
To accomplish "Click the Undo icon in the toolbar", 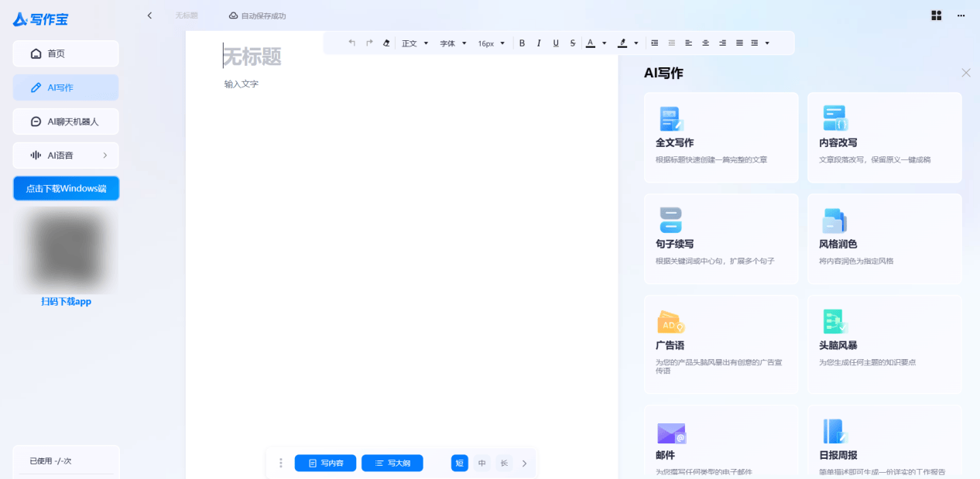I will pos(351,43).
